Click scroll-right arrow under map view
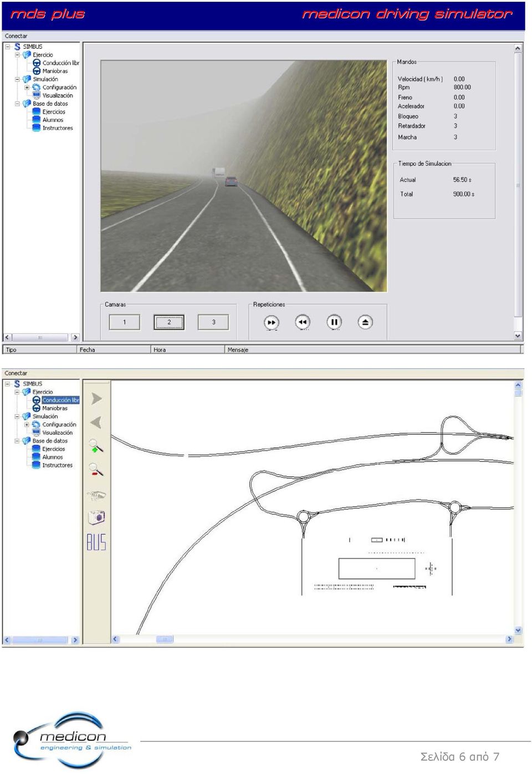This screenshot has width=532, height=774. (x=509, y=639)
